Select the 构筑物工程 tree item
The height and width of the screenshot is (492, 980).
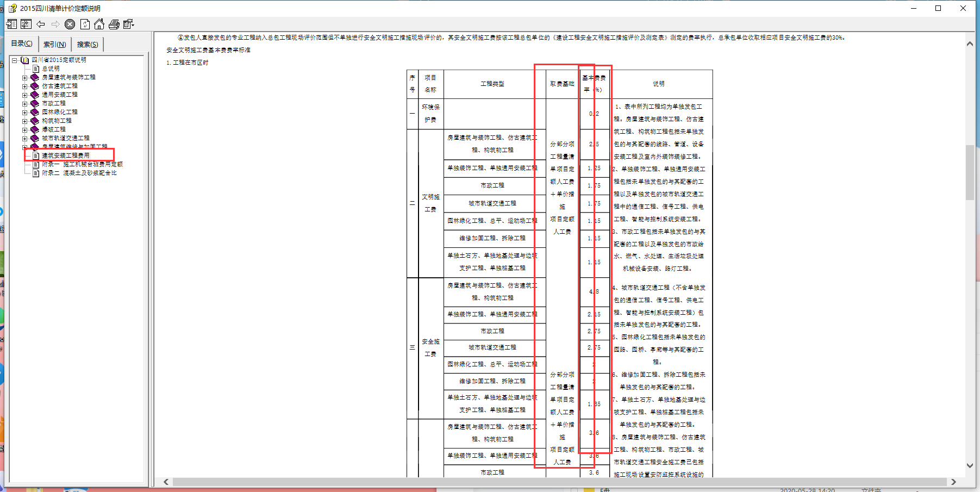click(x=57, y=121)
